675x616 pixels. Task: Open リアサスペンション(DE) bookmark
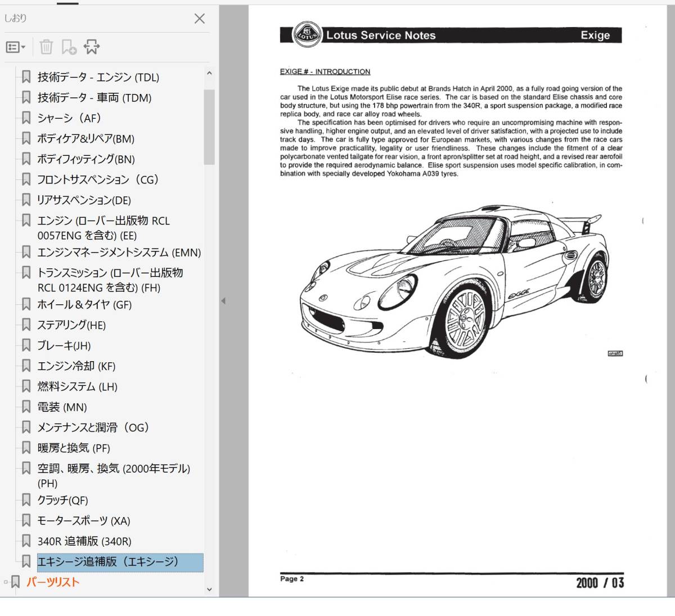tap(84, 200)
